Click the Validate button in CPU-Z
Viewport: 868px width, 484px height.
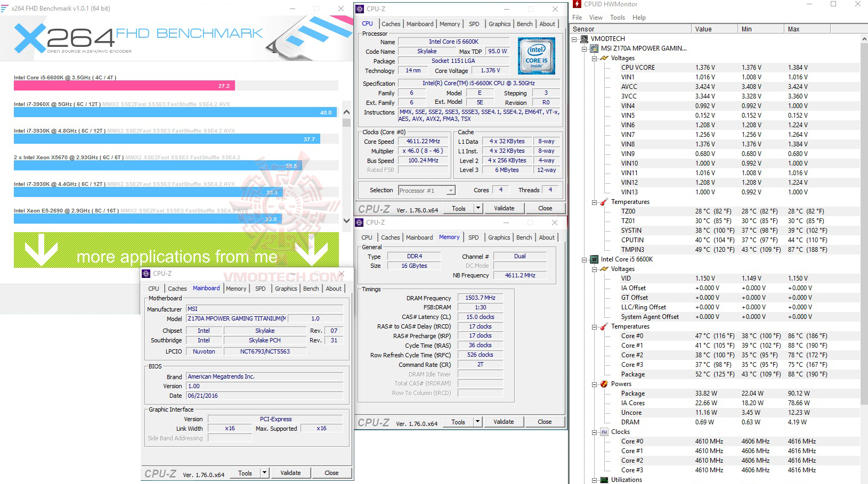point(504,208)
